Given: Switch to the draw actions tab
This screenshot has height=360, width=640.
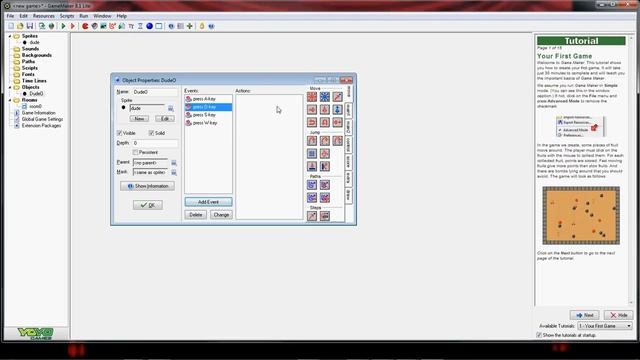Looking at the screenshot, I should [349, 195].
